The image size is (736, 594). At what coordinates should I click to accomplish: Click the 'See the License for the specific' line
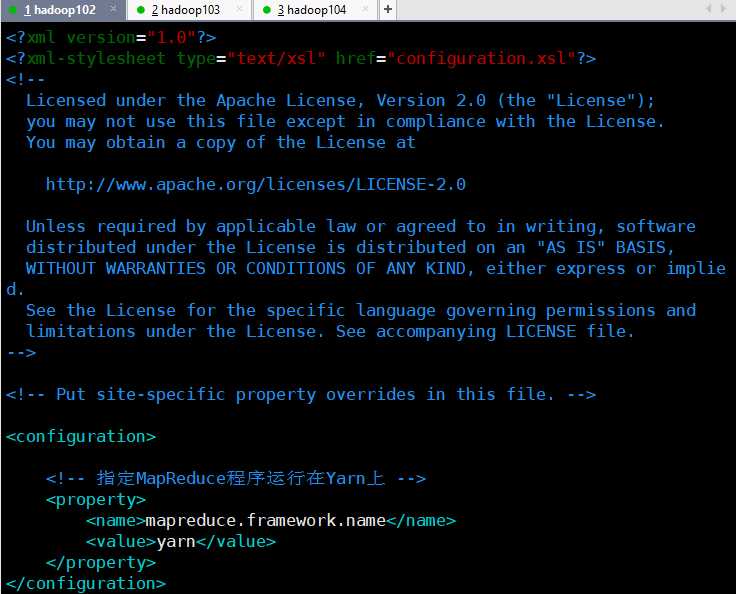(360, 311)
